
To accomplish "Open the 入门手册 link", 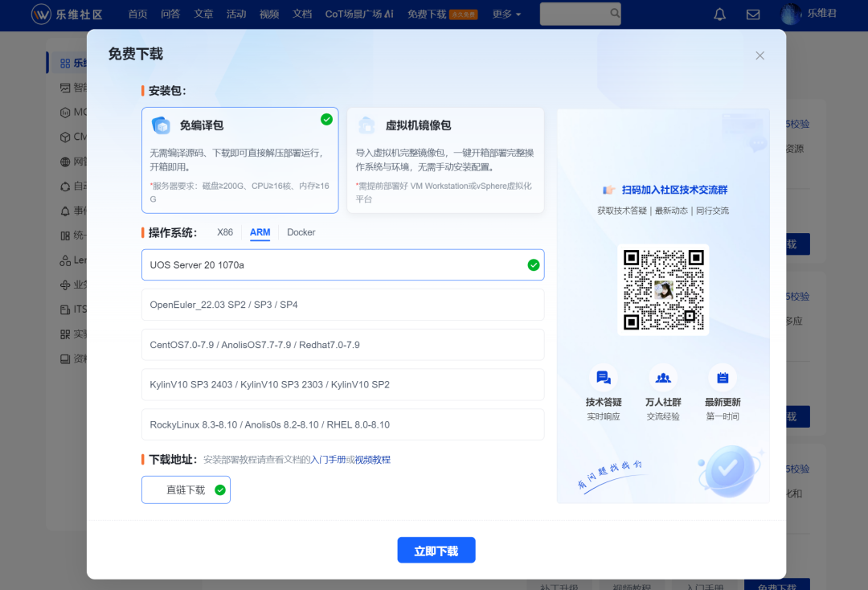I will pos(328,460).
